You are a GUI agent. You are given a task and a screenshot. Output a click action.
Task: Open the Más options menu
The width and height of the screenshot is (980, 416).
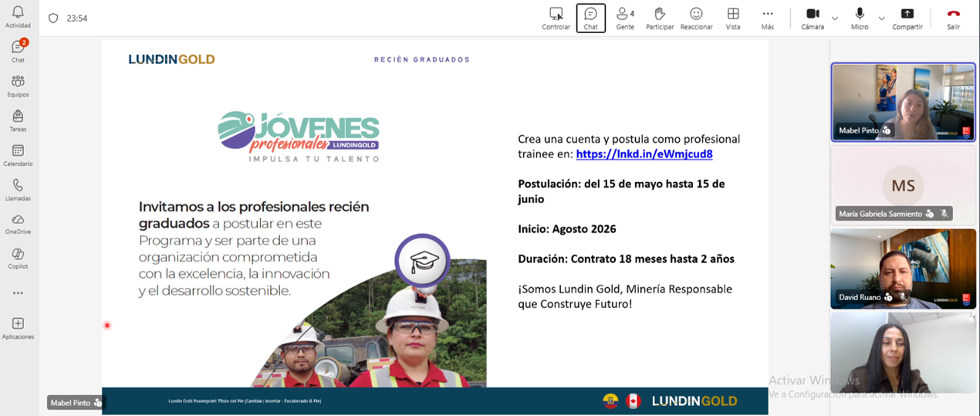coord(767,19)
